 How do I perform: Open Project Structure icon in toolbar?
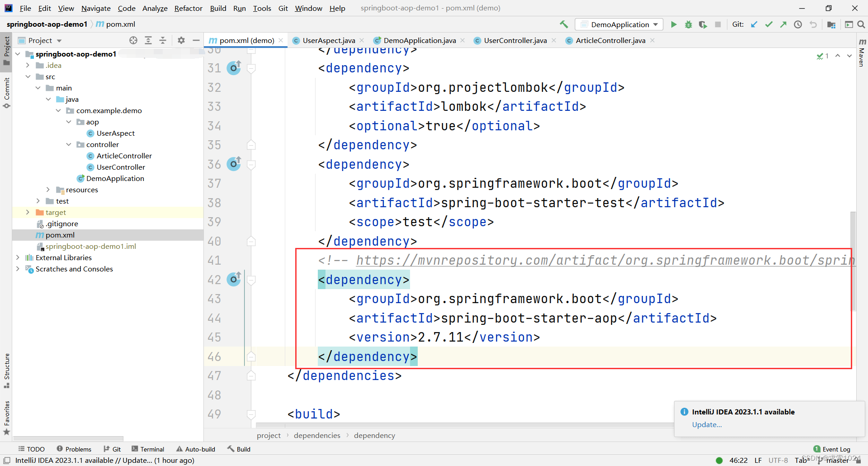[831, 24]
